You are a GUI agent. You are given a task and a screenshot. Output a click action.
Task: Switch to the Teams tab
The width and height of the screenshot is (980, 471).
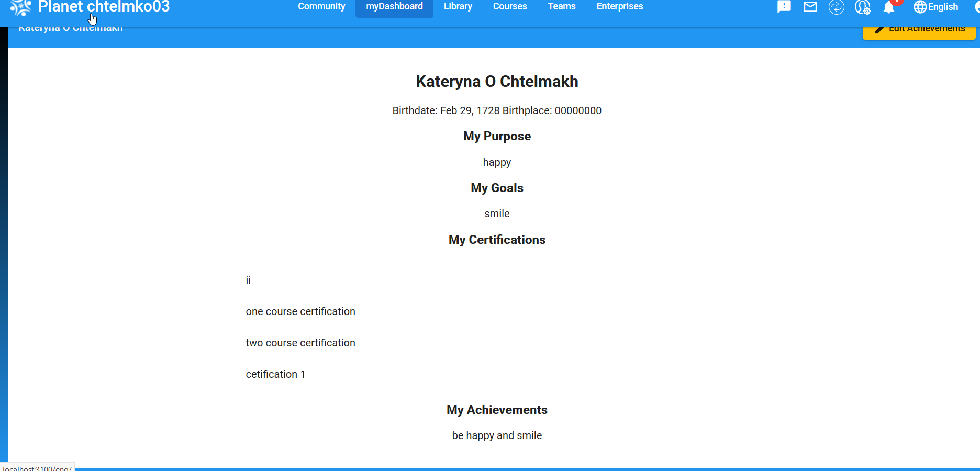[x=561, y=6]
